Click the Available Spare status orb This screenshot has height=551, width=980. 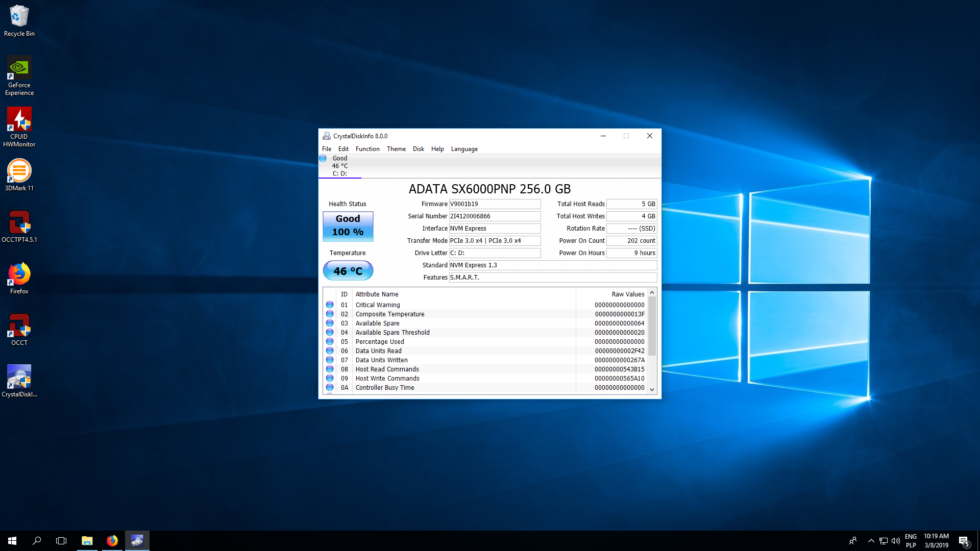pos(330,323)
